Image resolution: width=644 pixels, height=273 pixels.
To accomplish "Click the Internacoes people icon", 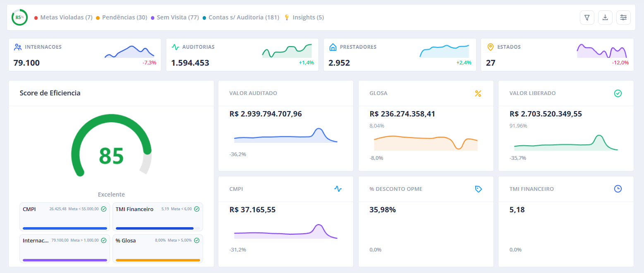I will pos(18,47).
